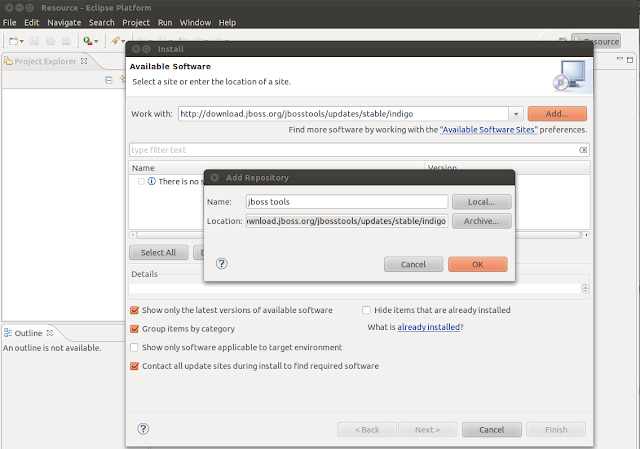Screen dimensions: 640x449
Task: Maximize the editor area using maximize icon
Action: (630, 60)
